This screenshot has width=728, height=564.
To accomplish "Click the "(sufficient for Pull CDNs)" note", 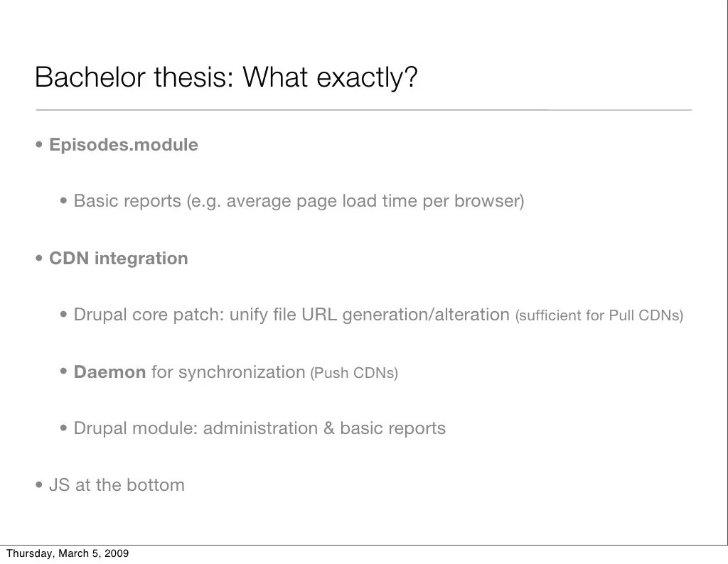I will 599,315.
